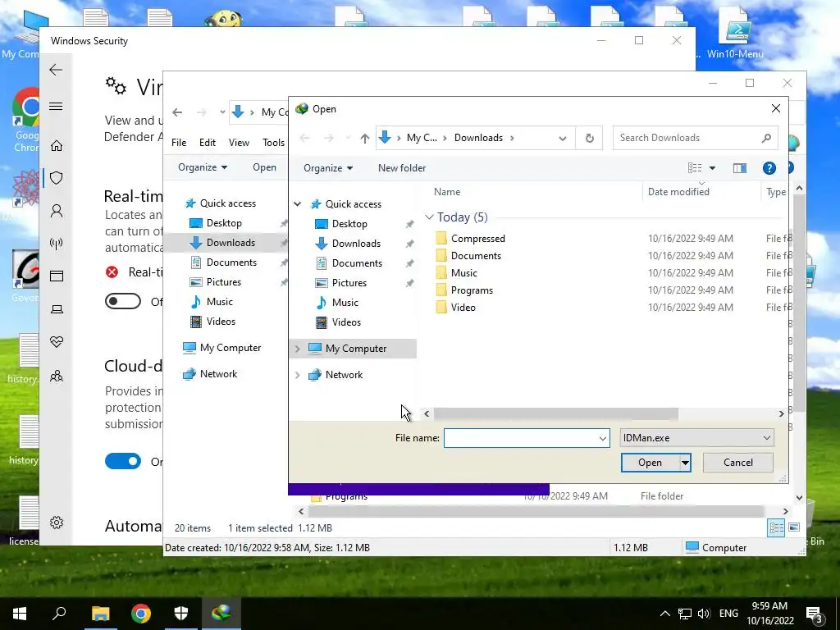Viewport: 840px width, 630px height.
Task: Open address bar history dropdown in Open dialog
Action: point(563,138)
